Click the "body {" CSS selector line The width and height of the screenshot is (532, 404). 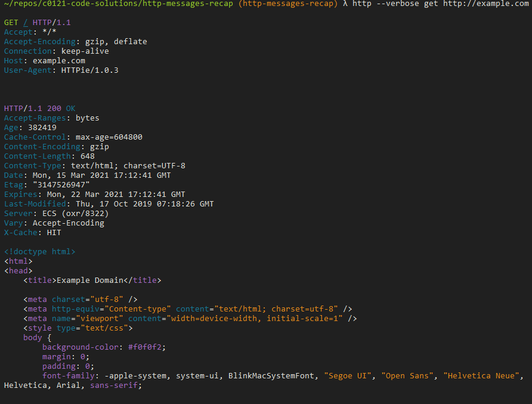pyautogui.click(x=38, y=338)
